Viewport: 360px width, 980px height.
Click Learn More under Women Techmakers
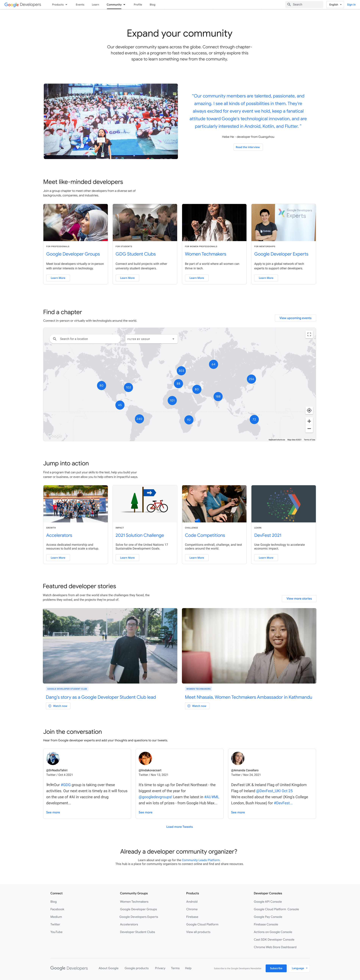(196, 278)
